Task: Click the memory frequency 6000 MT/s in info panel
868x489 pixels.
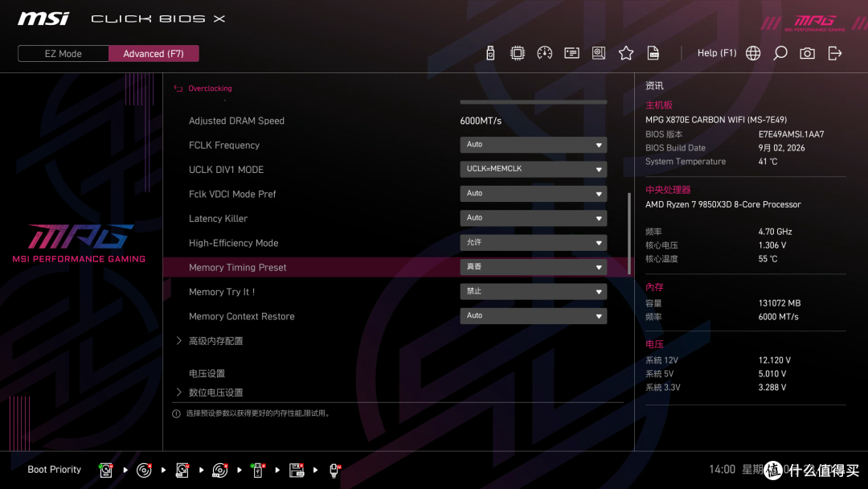Action: pos(778,317)
